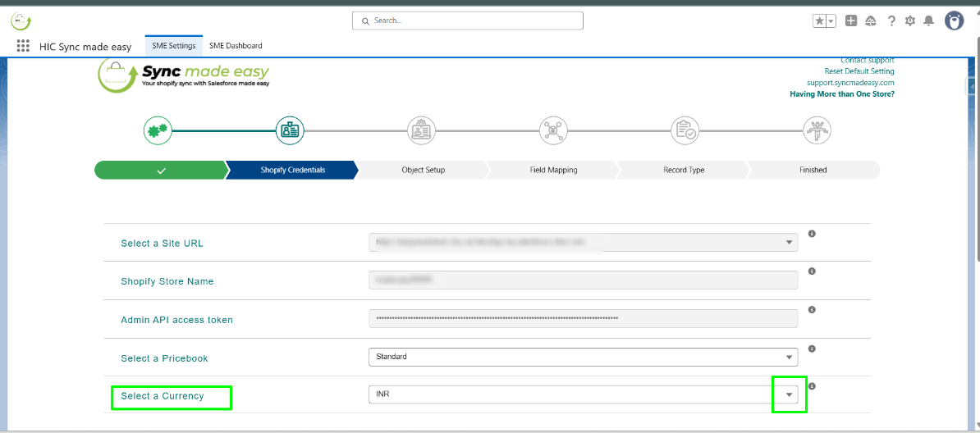Click the Select a Site URL label

162,243
